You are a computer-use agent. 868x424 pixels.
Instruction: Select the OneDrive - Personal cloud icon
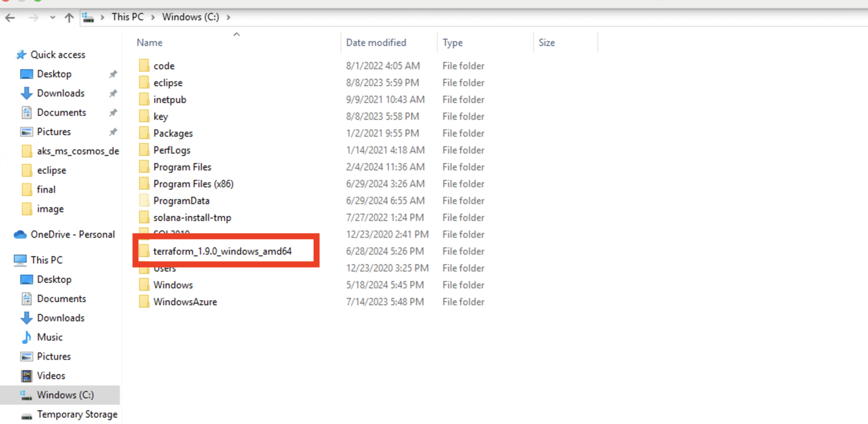tap(21, 235)
